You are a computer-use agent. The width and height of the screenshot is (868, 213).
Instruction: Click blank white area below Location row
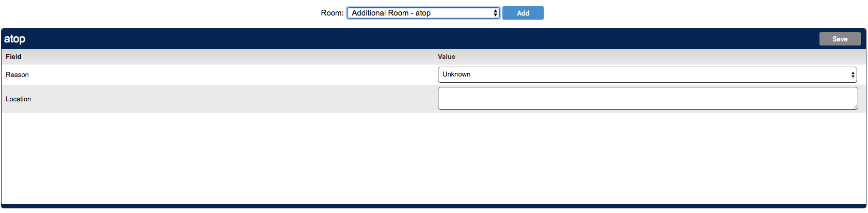coord(434,158)
